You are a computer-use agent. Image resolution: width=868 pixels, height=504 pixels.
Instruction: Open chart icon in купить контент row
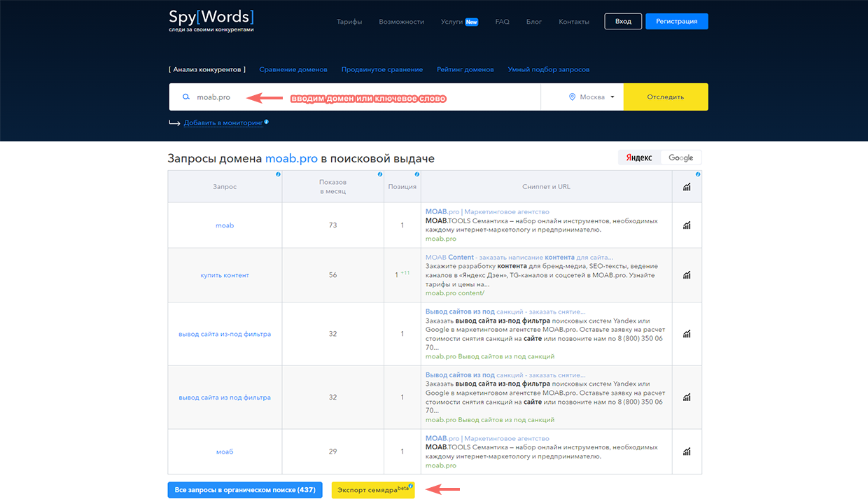687,275
